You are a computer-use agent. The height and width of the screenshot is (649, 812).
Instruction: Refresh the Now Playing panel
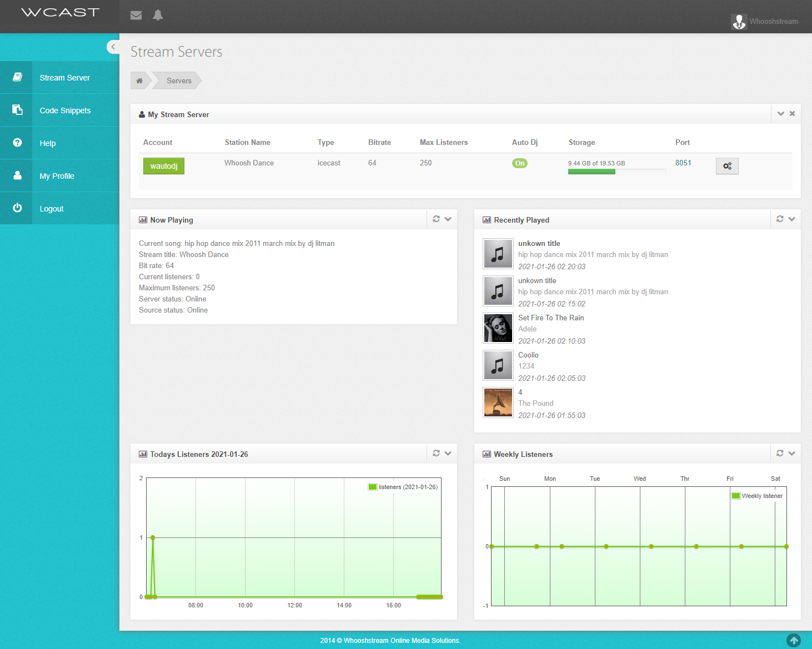[436, 219]
